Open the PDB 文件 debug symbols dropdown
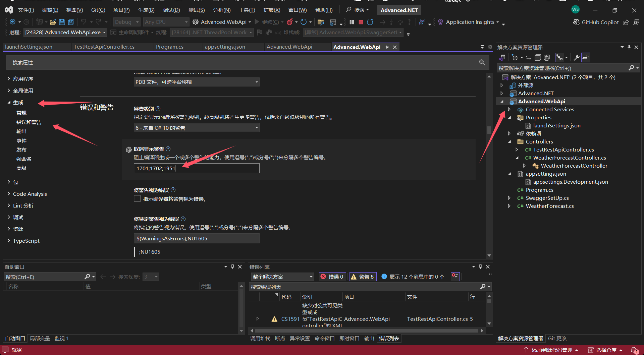644x355 pixels. (x=197, y=82)
